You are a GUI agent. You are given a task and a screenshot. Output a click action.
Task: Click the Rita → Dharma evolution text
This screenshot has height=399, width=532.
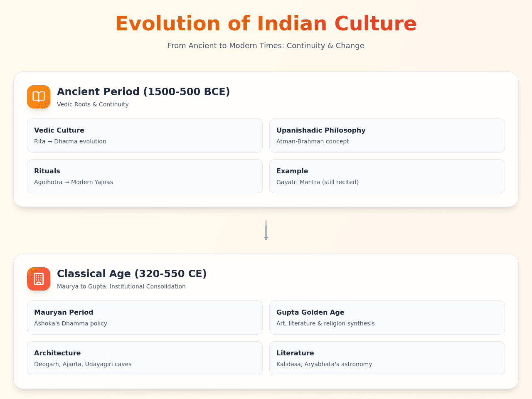70,141
